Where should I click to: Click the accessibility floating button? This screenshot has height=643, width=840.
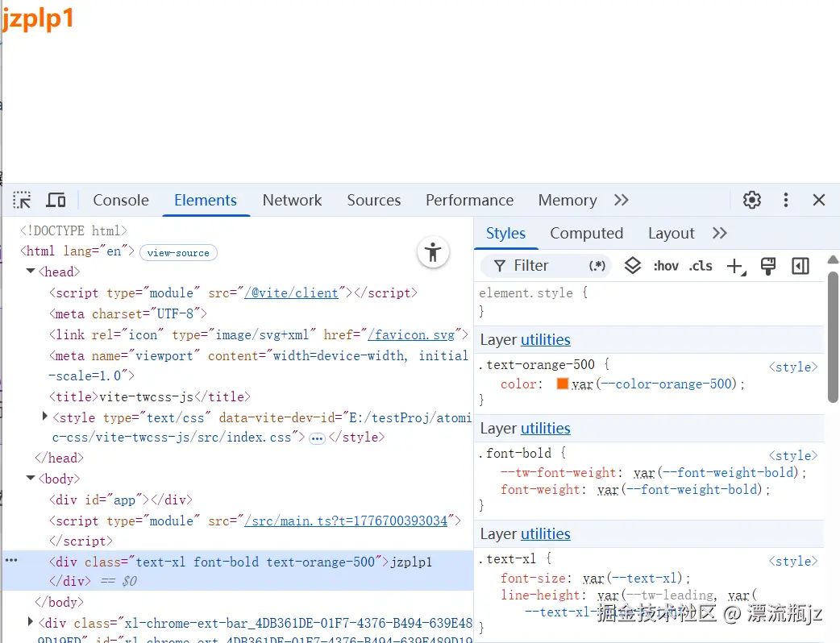coord(433,252)
